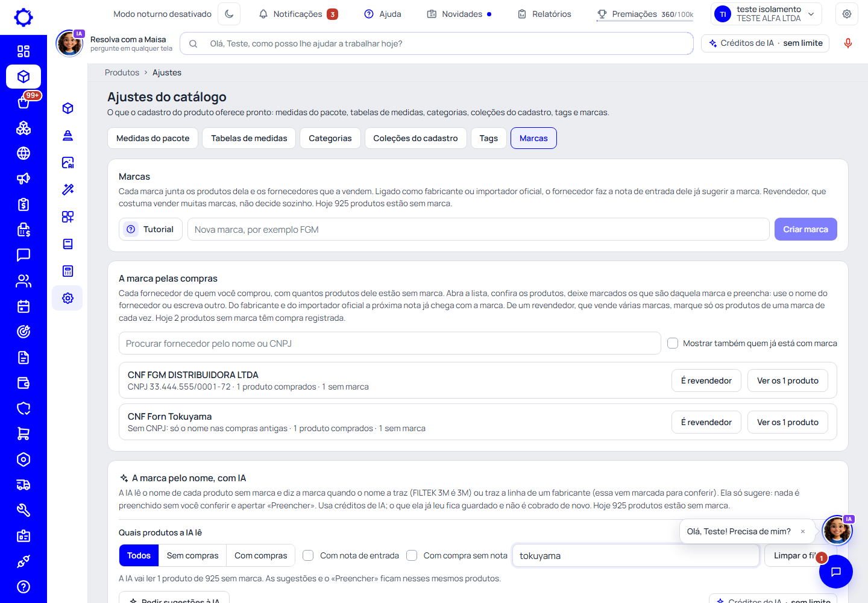Open the Notificações bell
This screenshot has width=868, height=603.
pos(298,14)
